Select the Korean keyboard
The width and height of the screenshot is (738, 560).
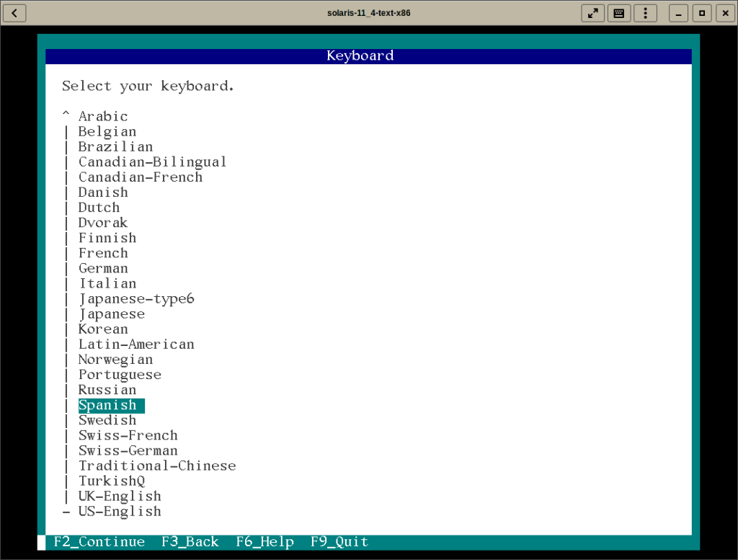pos(103,329)
